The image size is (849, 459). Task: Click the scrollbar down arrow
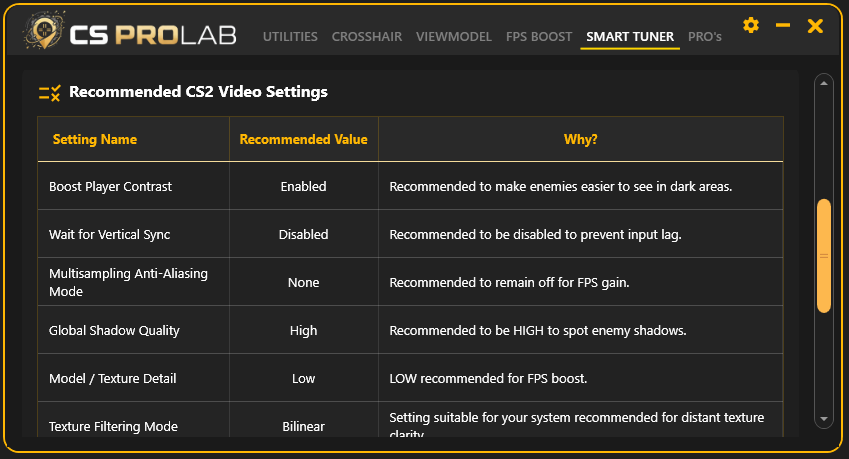(824, 418)
